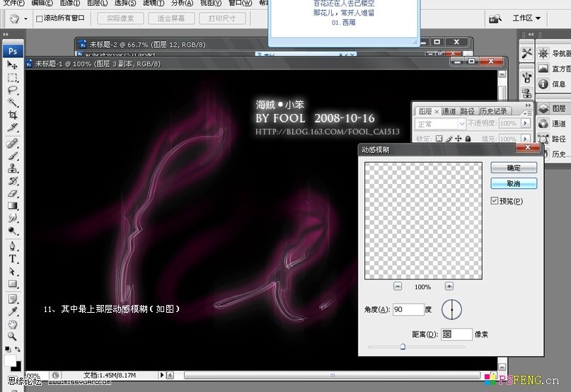Click the 距离 distance slider handle

pos(403,346)
